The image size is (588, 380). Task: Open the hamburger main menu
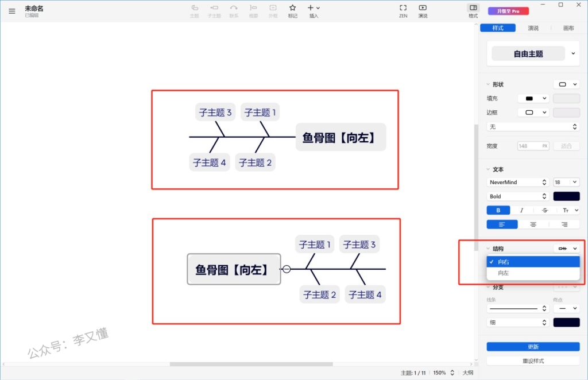coord(12,11)
